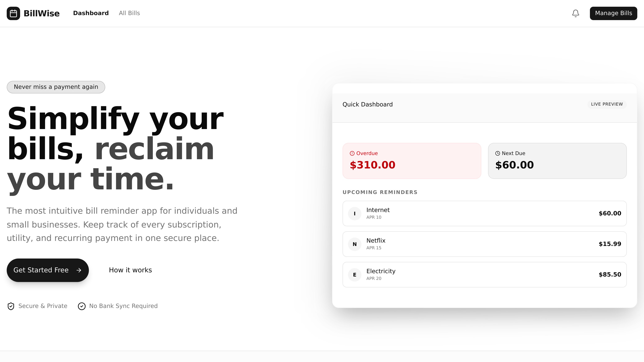Click the Internet 'I' avatar icon
Viewport: 644px width, 362px height.
pyautogui.click(x=354, y=214)
